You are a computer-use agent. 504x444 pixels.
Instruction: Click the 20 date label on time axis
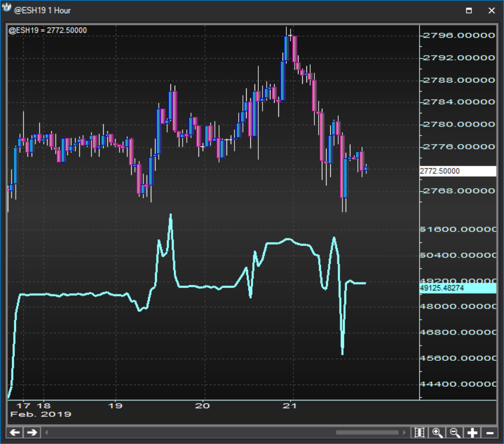[203, 406]
